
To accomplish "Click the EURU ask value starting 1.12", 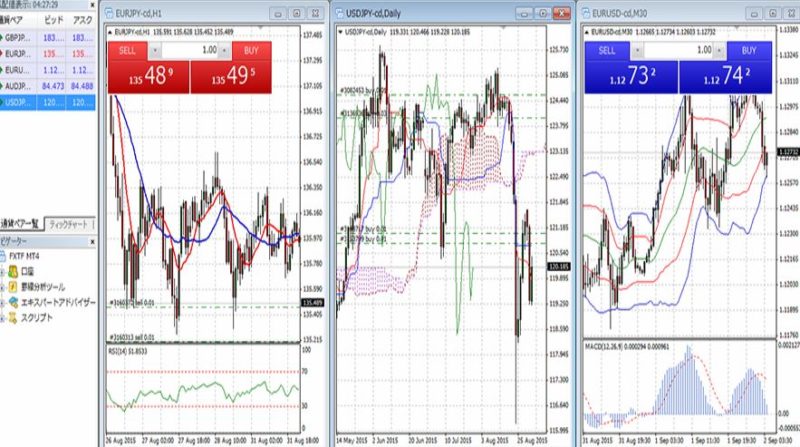I will coord(82,70).
